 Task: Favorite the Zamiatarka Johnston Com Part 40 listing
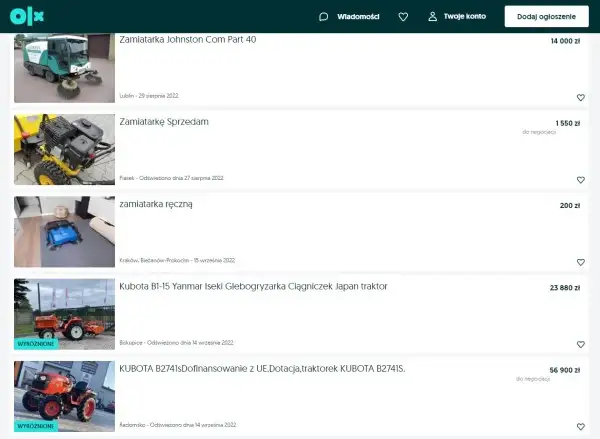[x=580, y=97]
